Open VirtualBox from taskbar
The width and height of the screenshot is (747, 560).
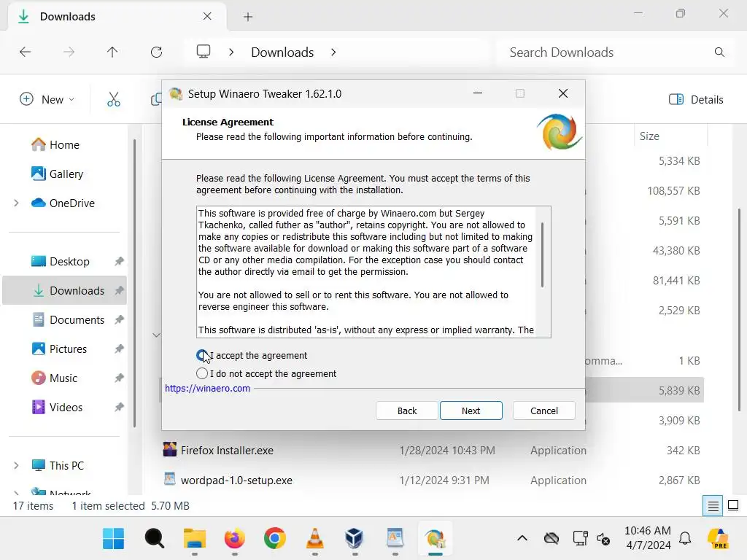pos(355,539)
